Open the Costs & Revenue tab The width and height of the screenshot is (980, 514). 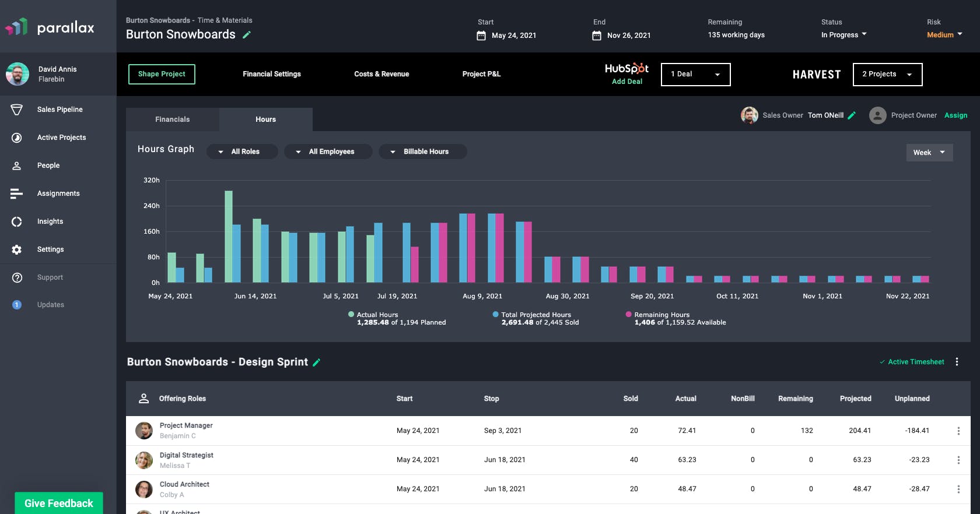click(381, 74)
